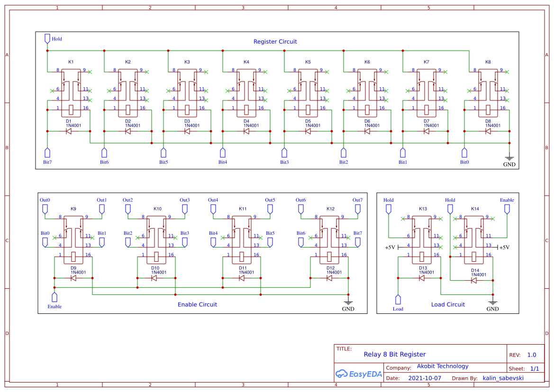Screen dimensions: 554x392
Task: Click the EasyEDA logo in the title block
Action: pyautogui.click(x=359, y=374)
